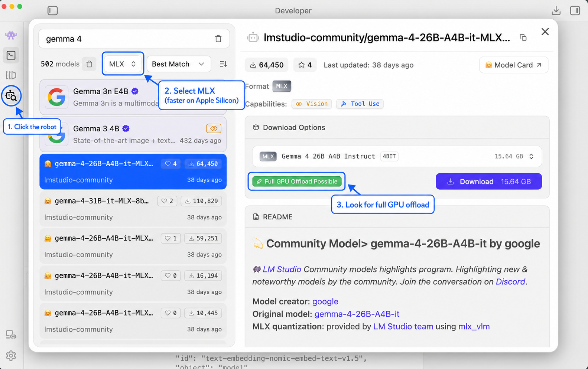The image size is (588, 369).
Task: Open downloads icon in title bar
Action: pos(556,11)
